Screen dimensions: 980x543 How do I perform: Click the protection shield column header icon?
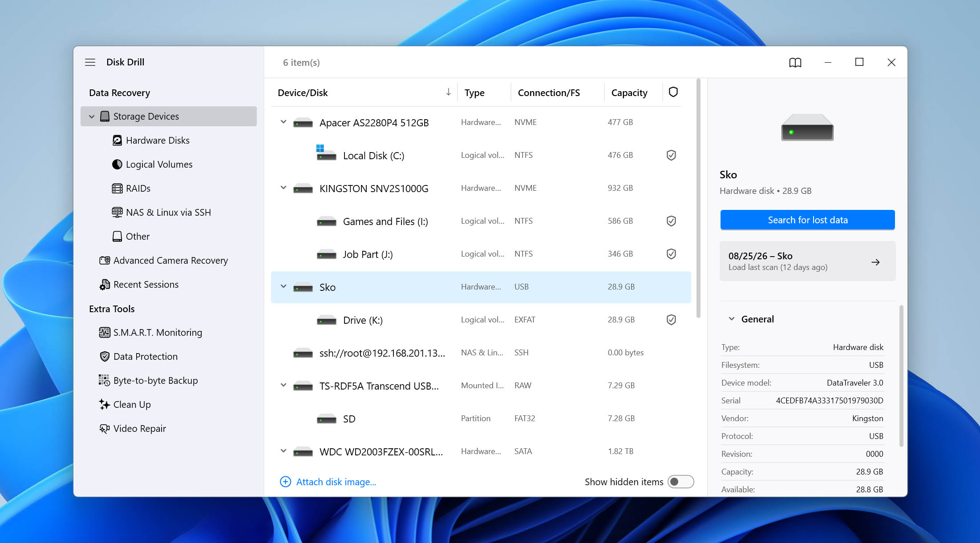(x=673, y=92)
